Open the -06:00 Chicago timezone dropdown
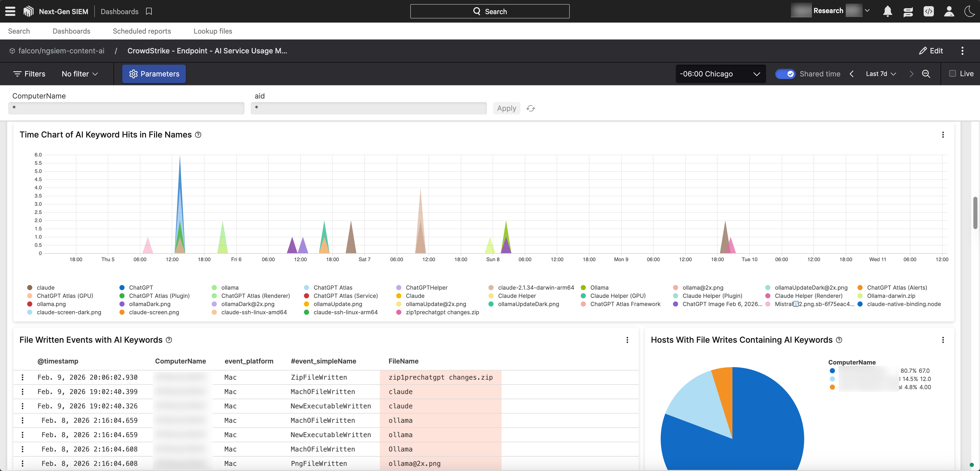 tap(720, 74)
